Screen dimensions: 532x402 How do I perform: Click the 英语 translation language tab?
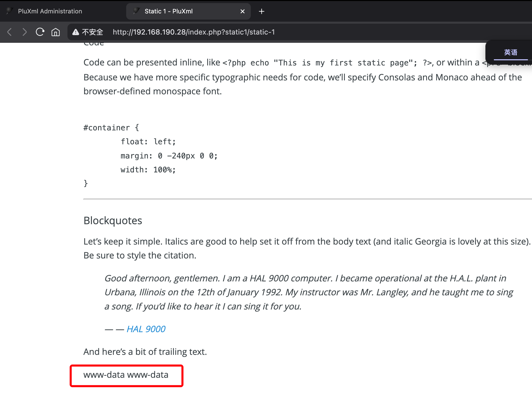click(x=510, y=52)
